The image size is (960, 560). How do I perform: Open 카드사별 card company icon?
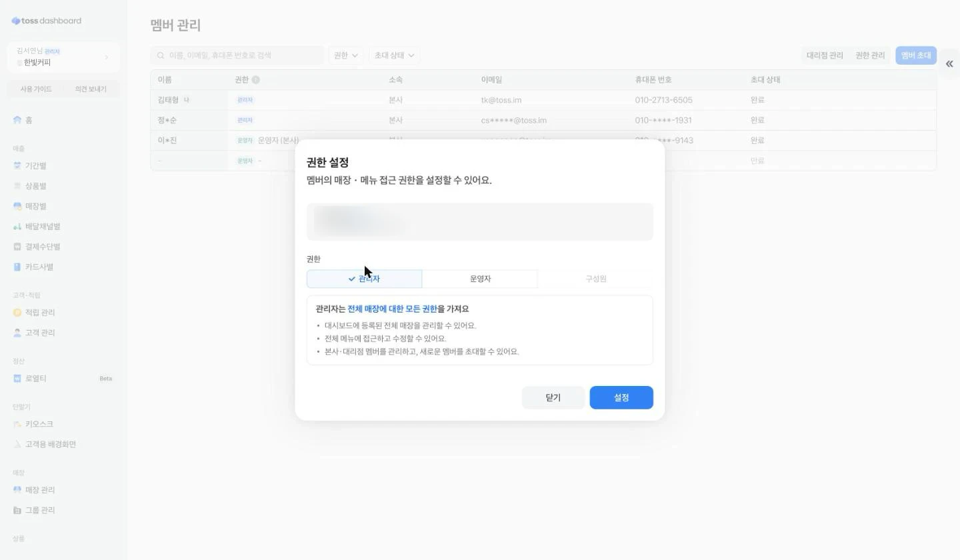17,267
